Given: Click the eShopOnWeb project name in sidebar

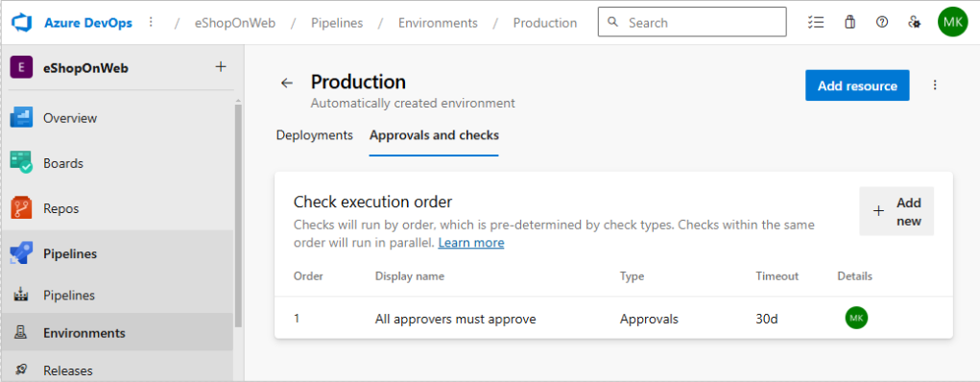Looking at the screenshot, I should (85, 68).
